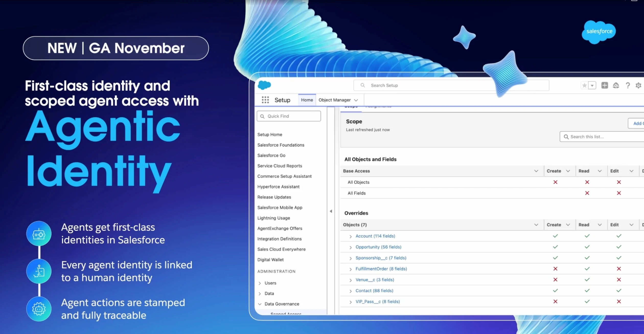Image resolution: width=644 pixels, height=334 pixels.
Task: Expand the VIP_Pass__c row chevron
Action: pyautogui.click(x=351, y=302)
